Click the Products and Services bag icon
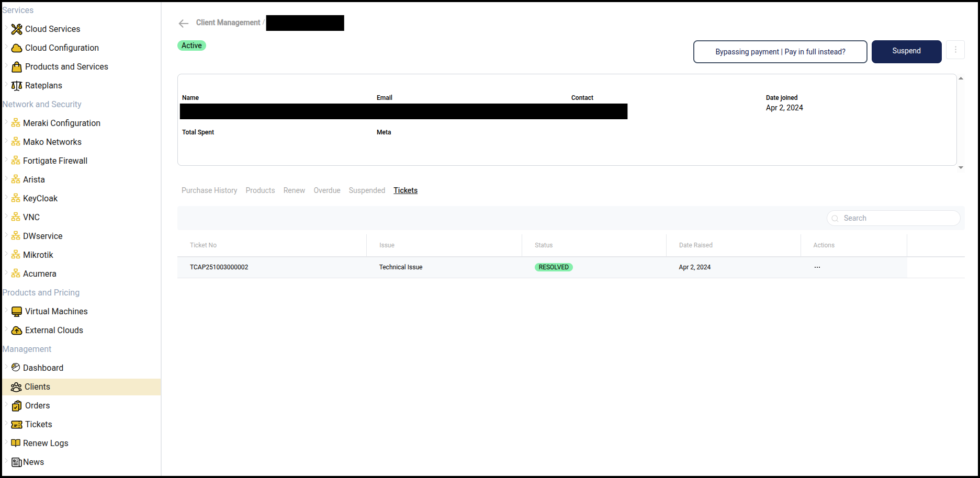Screen dimensions: 980x478 click(17, 67)
